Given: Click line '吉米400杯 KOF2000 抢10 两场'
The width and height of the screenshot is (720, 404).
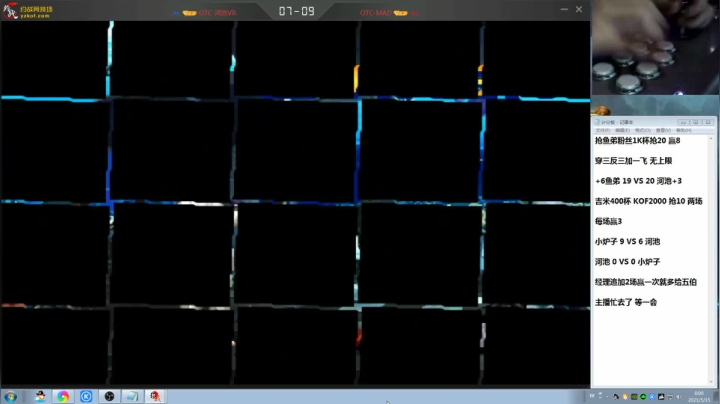Looking at the screenshot, I should point(648,201).
